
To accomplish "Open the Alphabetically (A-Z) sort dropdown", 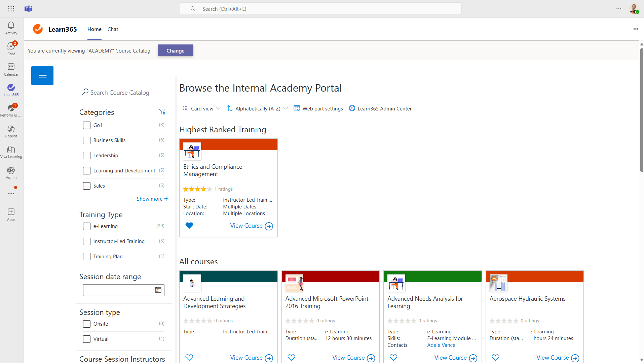I will coord(257,108).
